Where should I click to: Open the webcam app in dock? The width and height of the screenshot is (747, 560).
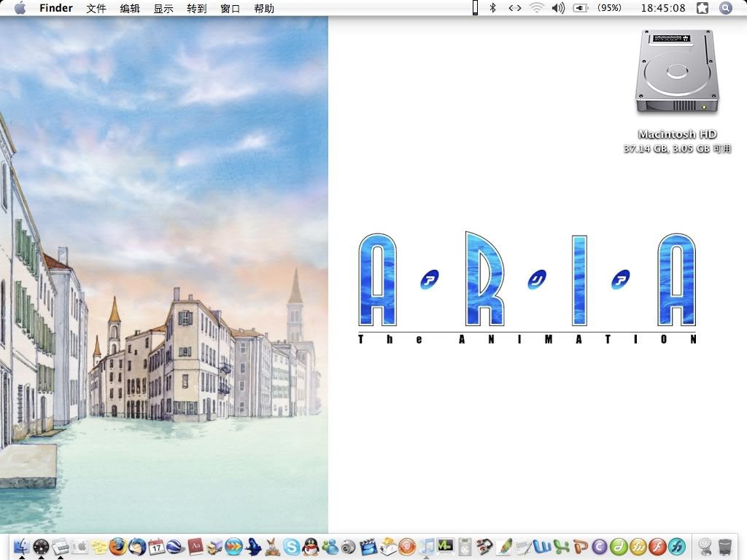pos(348,547)
